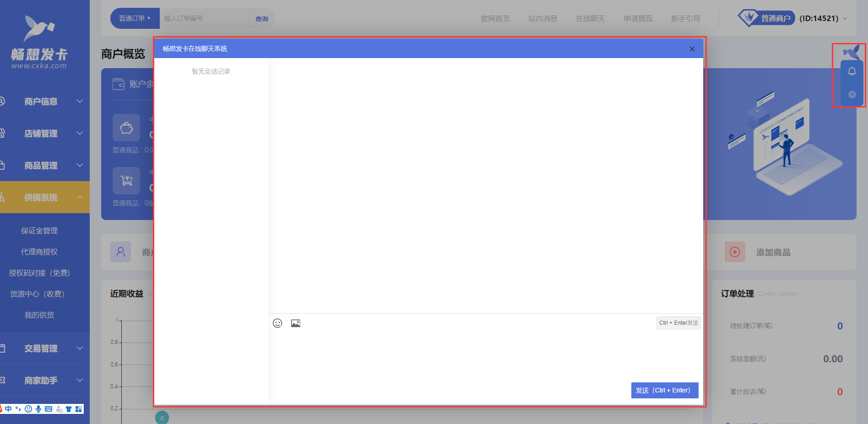This screenshot has width=868, height=424.
Task: Open the settings gear on right sidebar
Action: [x=852, y=95]
